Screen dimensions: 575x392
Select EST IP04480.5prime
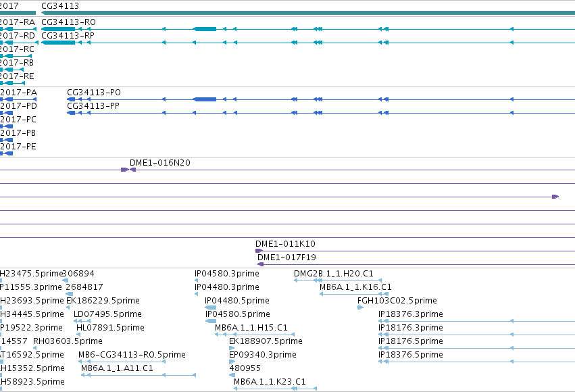[x=237, y=301]
